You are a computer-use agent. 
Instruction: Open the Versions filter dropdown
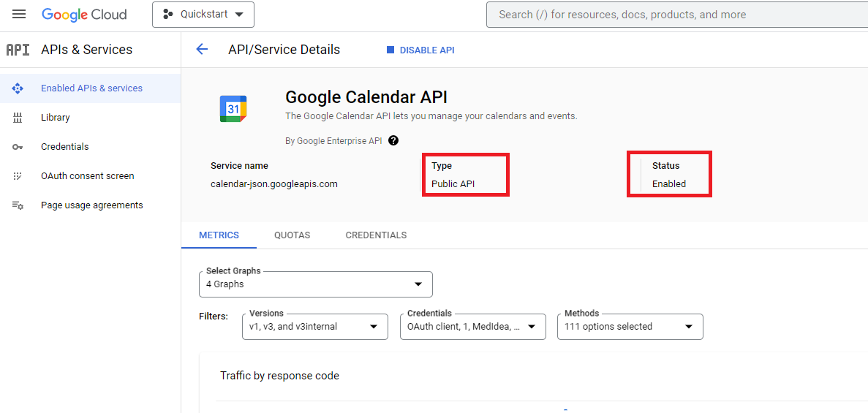point(315,327)
